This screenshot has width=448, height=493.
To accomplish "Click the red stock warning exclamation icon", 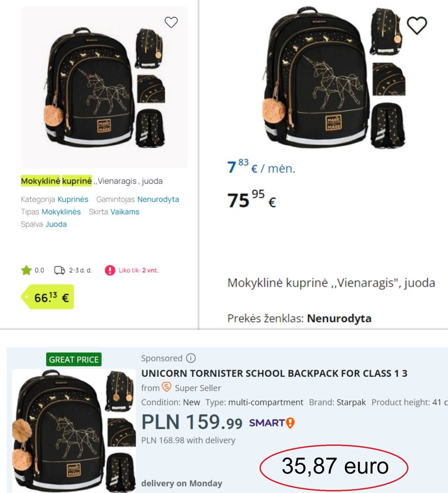I will (x=110, y=270).
